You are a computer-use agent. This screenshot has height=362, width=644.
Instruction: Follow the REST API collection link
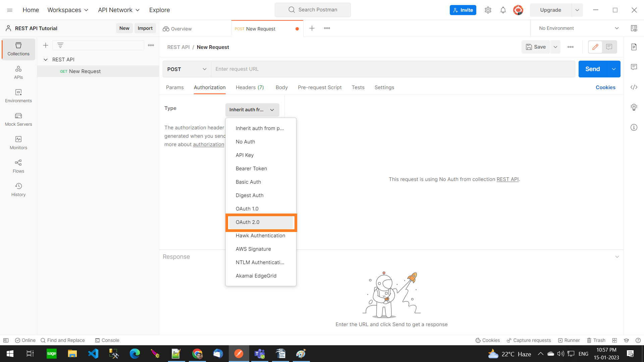pyautogui.click(x=507, y=179)
